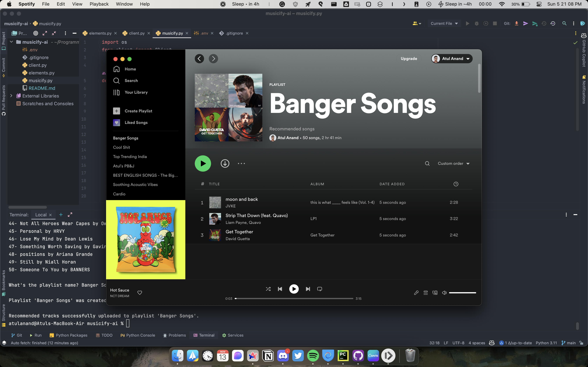The image size is (588, 367).
Task: Download the Banger Songs playlist
Action: coord(225,163)
